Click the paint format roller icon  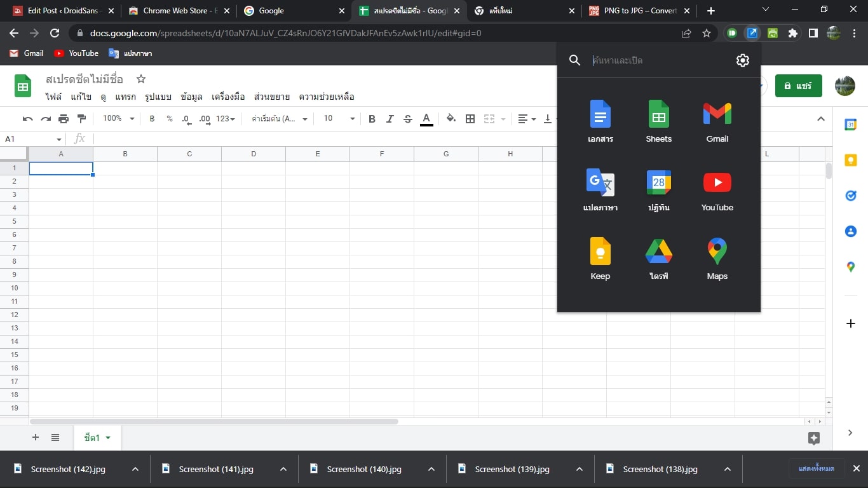(81, 119)
